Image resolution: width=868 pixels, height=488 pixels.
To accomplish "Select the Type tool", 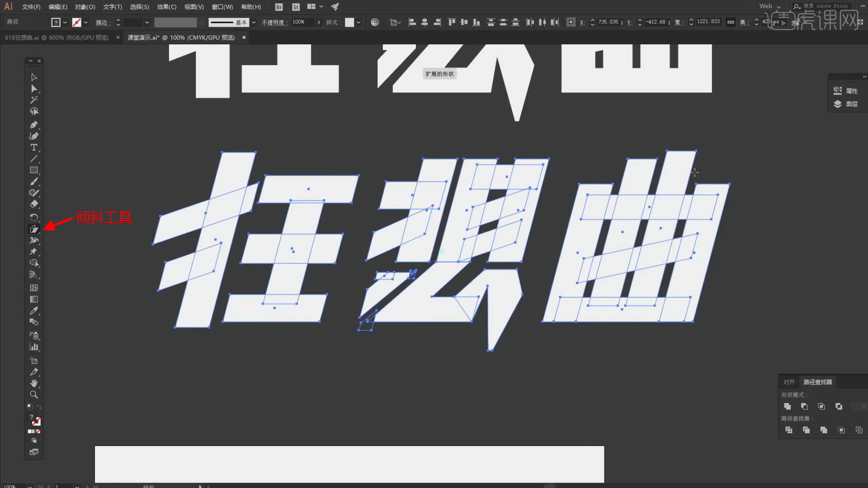I will click(34, 147).
